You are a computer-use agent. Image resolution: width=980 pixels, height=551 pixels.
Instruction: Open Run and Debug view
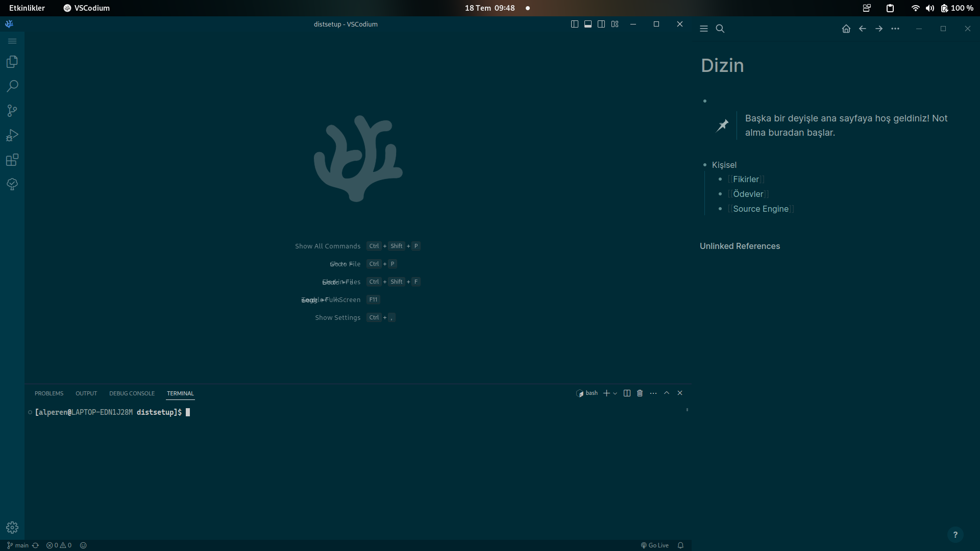point(12,135)
